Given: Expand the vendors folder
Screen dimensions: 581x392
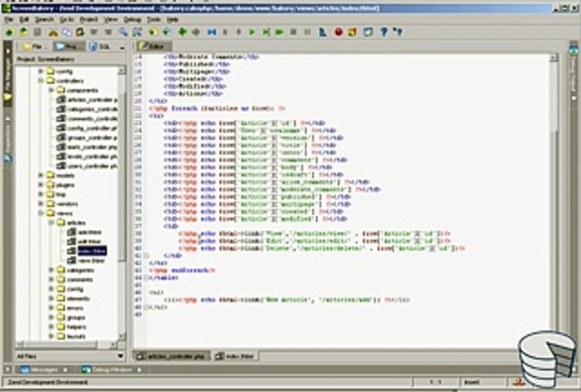Looking at the screenshot, I should (x=41, y=204).
